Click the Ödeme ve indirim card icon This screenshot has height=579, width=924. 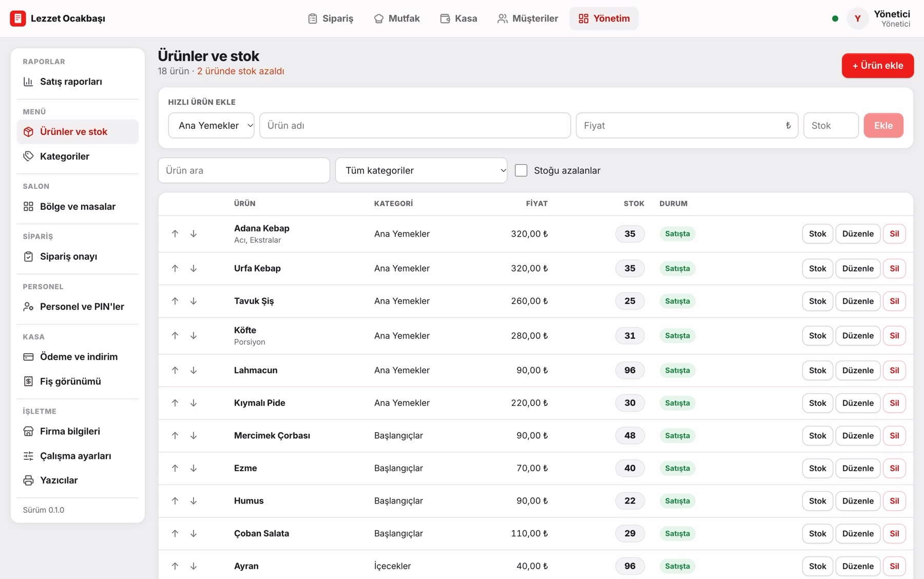[x=28, y=357]
